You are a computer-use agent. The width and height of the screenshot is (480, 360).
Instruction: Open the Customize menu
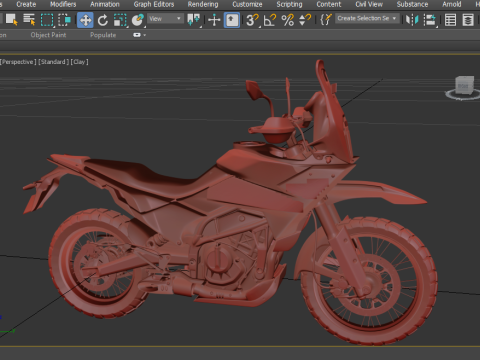(x=247, y=4)
